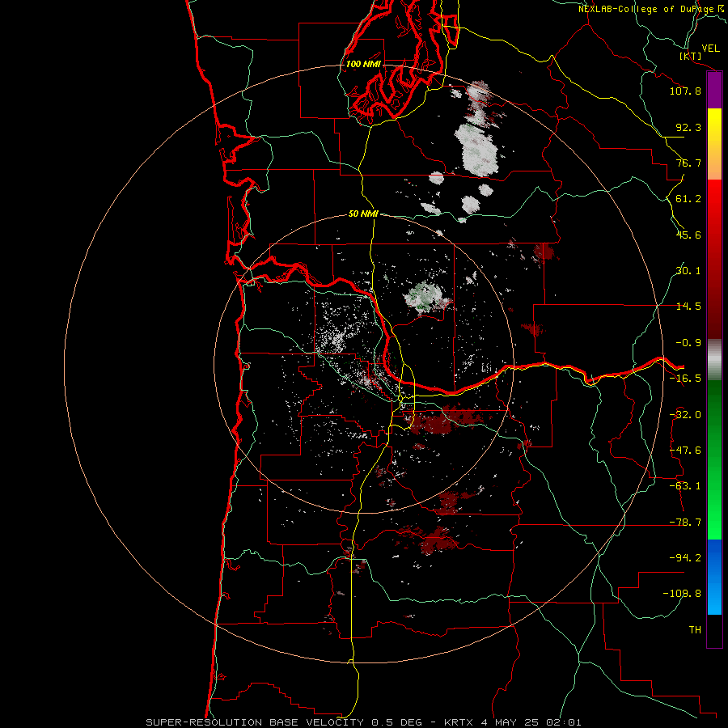Select the 14.5 velocity scale value

point(688,307)
